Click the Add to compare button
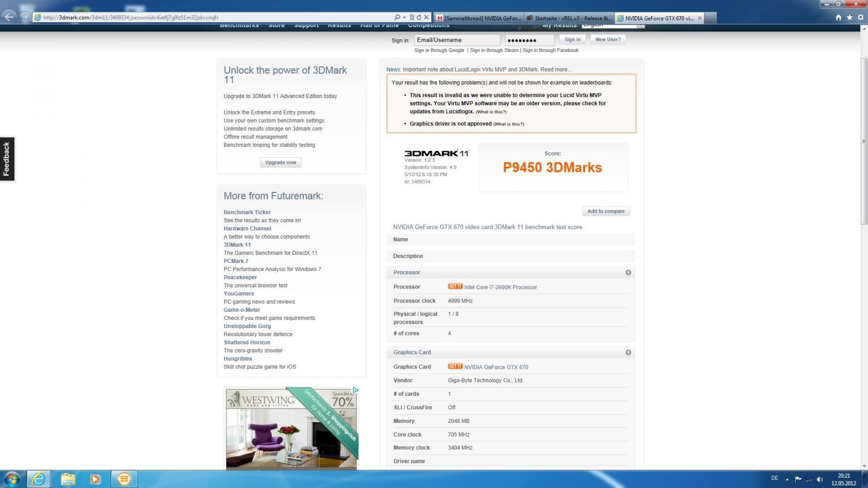 (x=606, y=211)
